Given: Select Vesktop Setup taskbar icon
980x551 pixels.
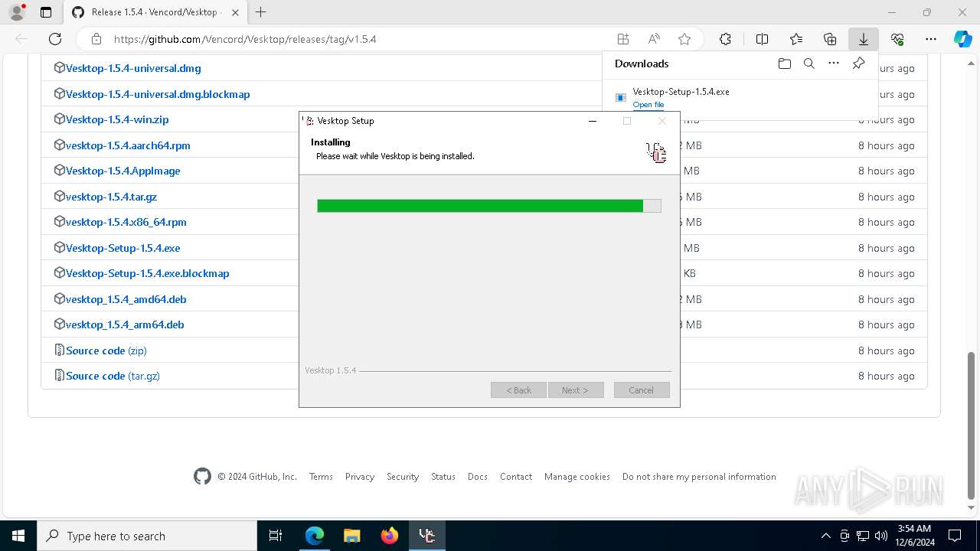Looking at the screenshot, I should [426, 536].
